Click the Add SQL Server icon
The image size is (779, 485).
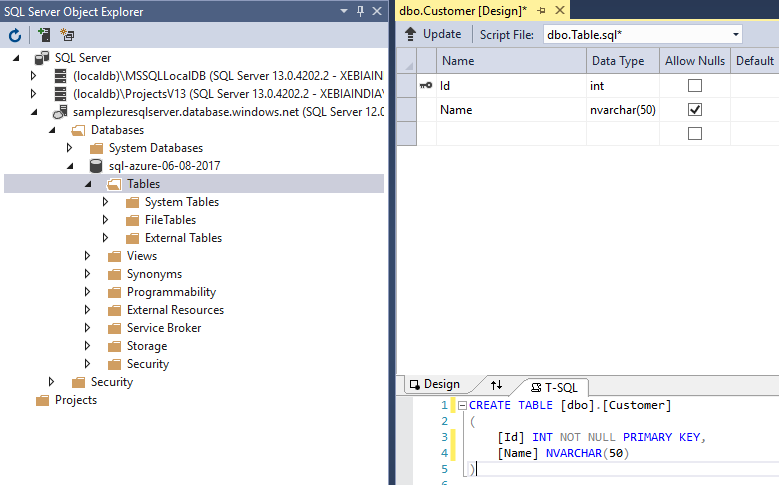coord(44,35)
